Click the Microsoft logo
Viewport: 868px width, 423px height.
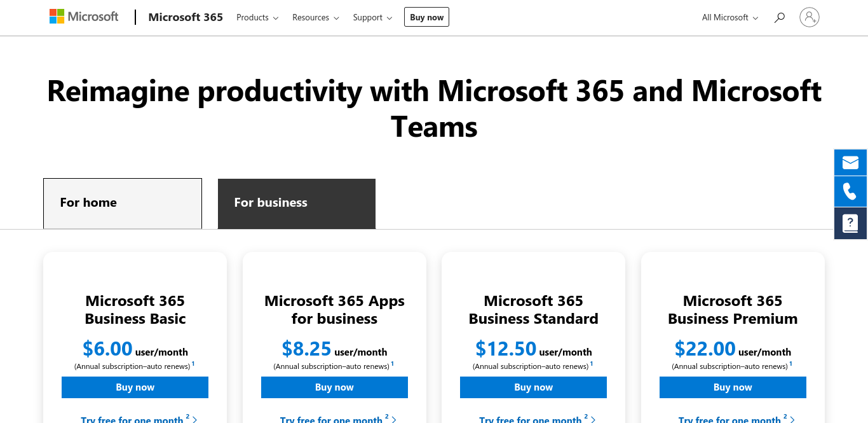coord(84,17)
